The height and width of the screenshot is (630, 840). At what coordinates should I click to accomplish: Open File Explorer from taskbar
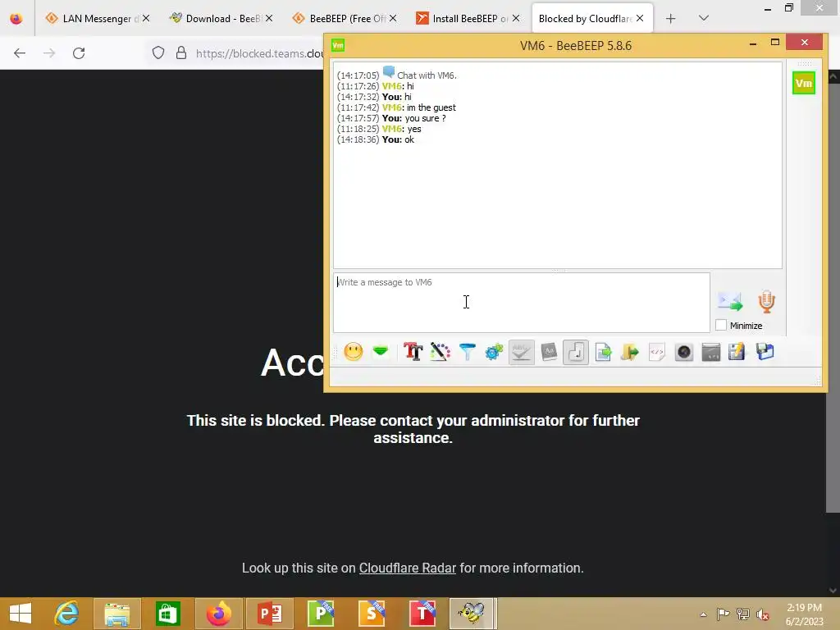click(x=116, y=614)
